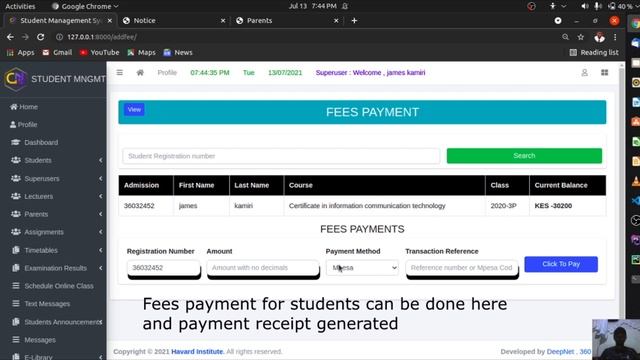Viewport: 640px width, 360px height.
Task: Open Home in the sidebar
Action: 24,107
